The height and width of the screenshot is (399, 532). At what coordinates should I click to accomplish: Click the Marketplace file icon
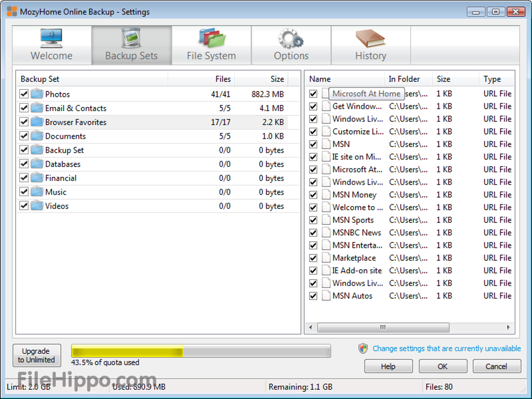(326, 258)
